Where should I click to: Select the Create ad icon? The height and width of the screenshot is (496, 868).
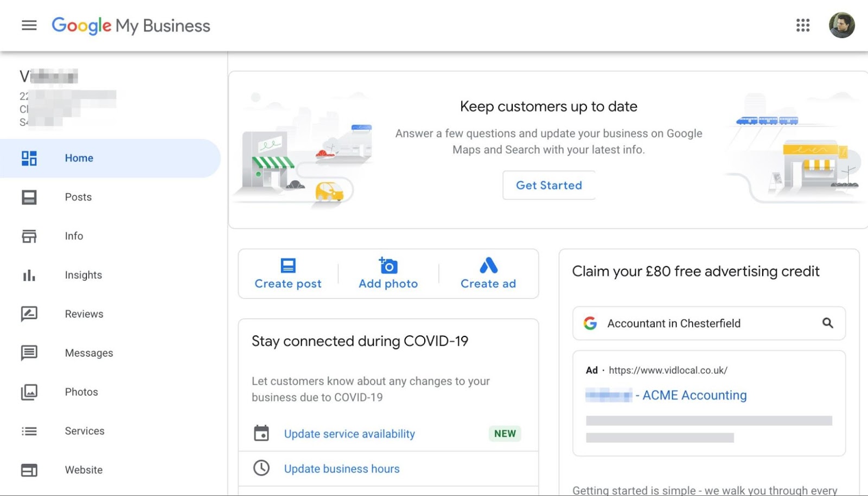tap(487, 266)
